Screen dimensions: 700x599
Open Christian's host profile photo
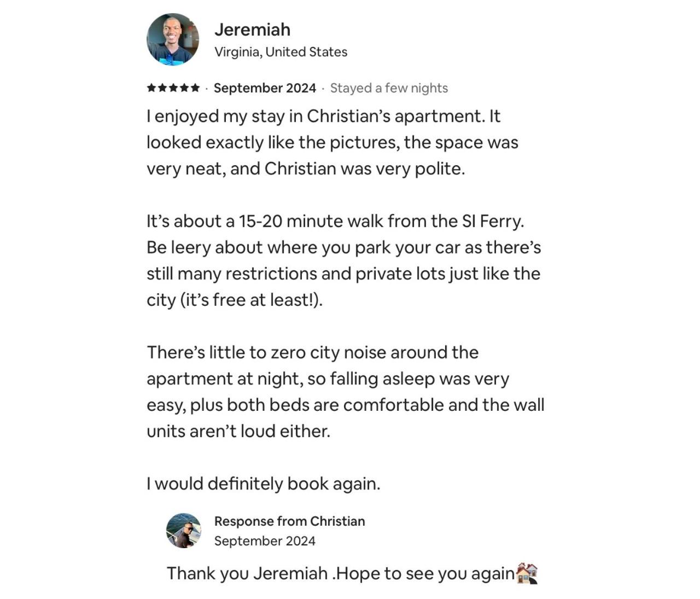click(184, 531)
